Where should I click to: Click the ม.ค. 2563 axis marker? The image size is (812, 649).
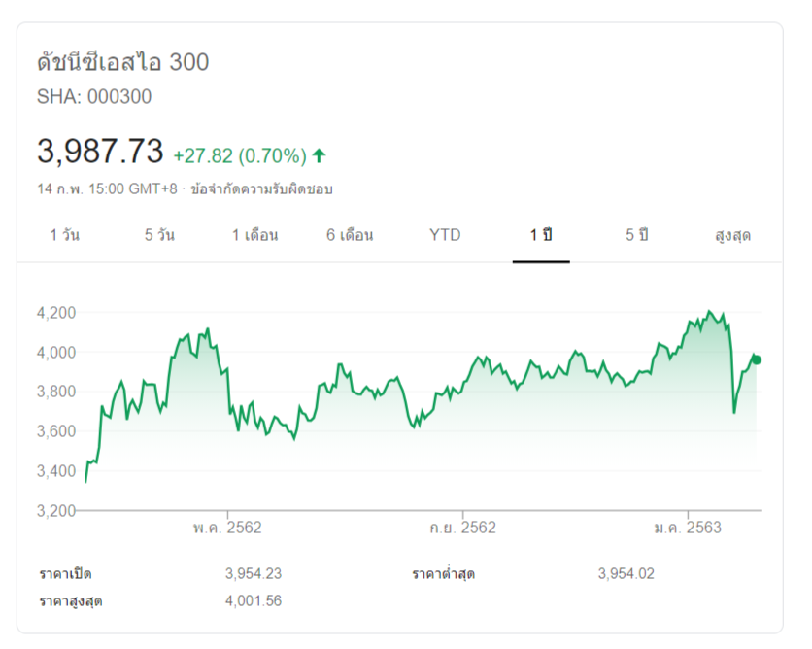pyautogui.click(x=688, y=528)
